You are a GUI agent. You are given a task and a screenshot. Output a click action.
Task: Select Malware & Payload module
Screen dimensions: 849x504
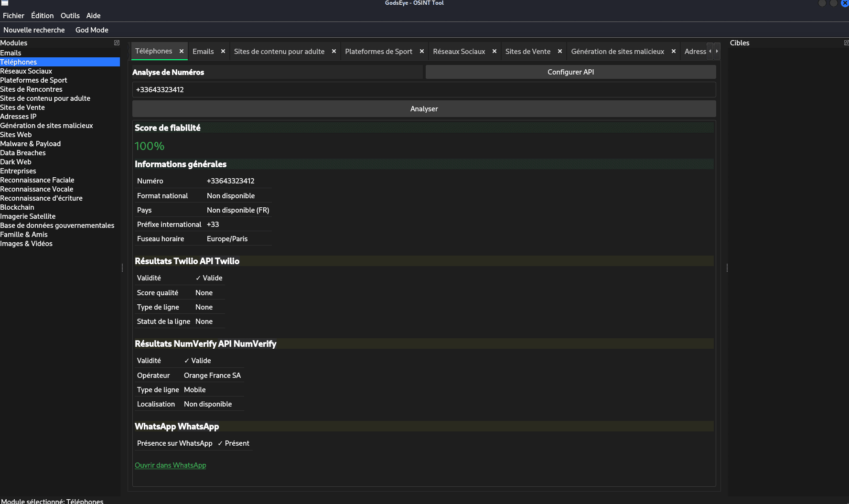point(60,144)
